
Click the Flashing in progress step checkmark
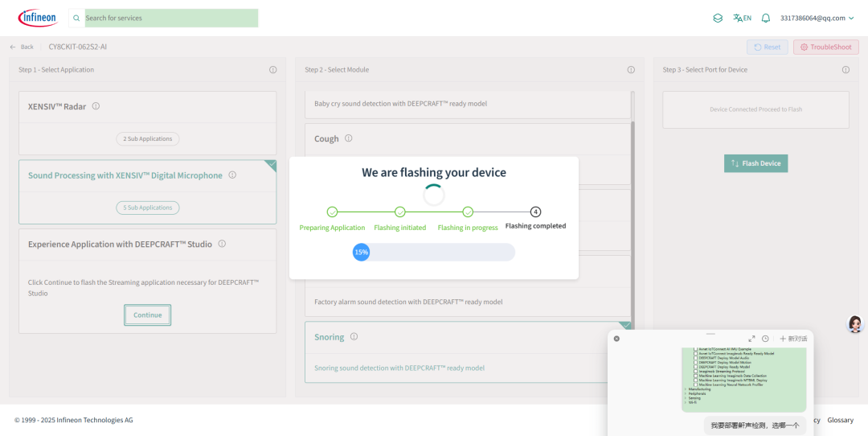pyautogui.click(x=468, y=212)
